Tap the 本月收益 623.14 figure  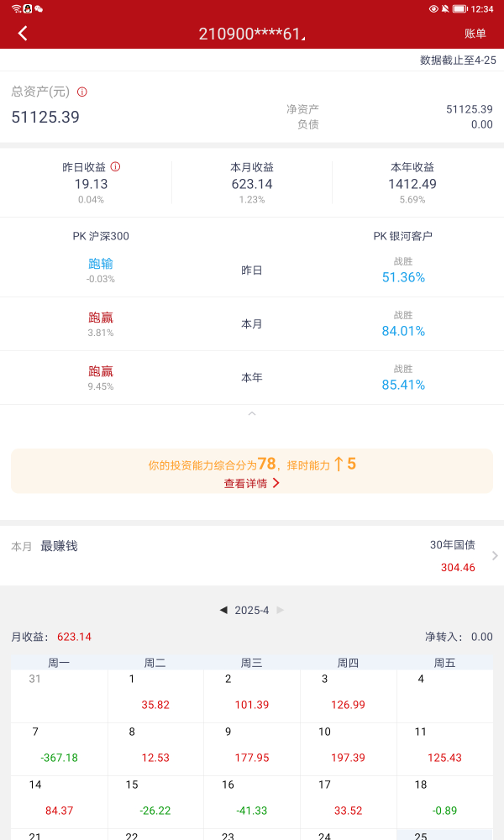(252, 184)
